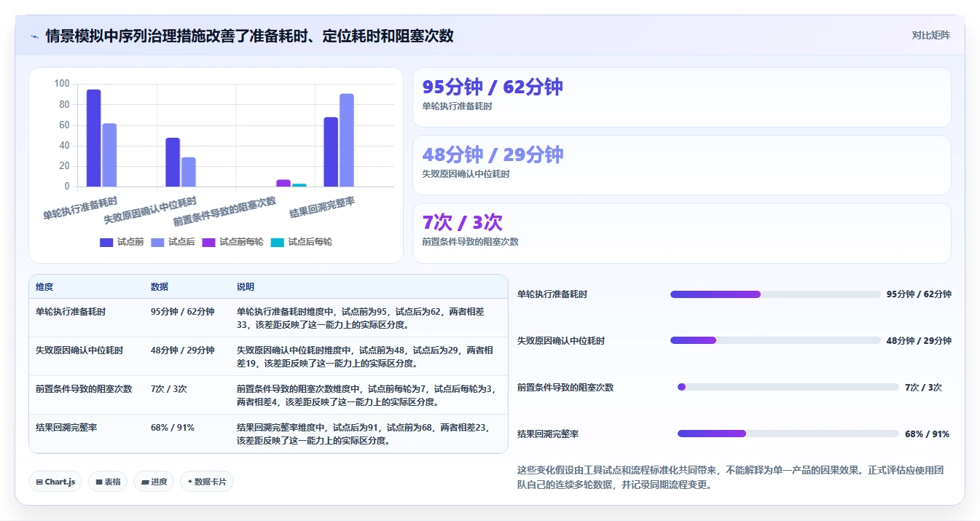Click the table data cell 68% / 91%
Image resolution: width=980 pixels, height=521 pixels.
(x=173, y=427)
